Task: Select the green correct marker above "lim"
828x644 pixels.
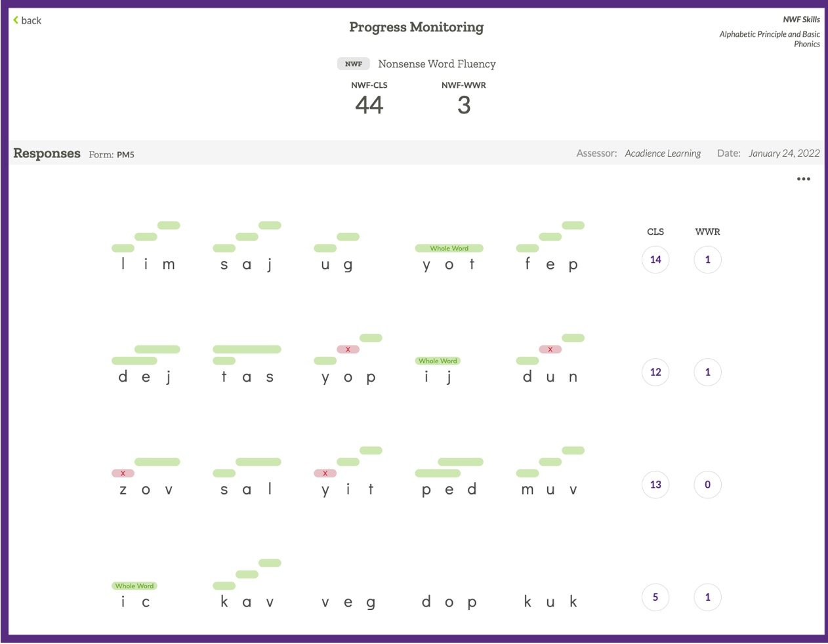Action: [122, 249]
